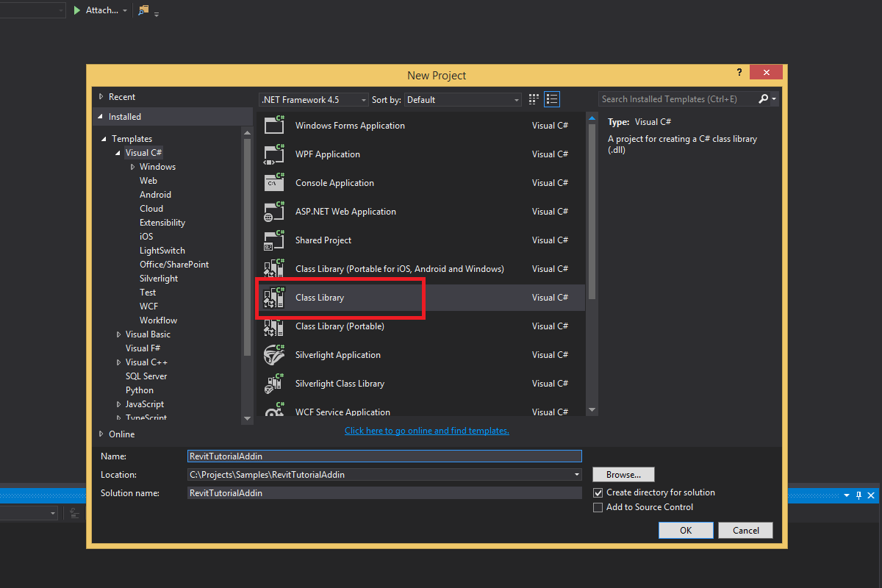Image resolution: width=882 pixels, height=588 pixels.
Task: Select the Test category
Action: 148,293
